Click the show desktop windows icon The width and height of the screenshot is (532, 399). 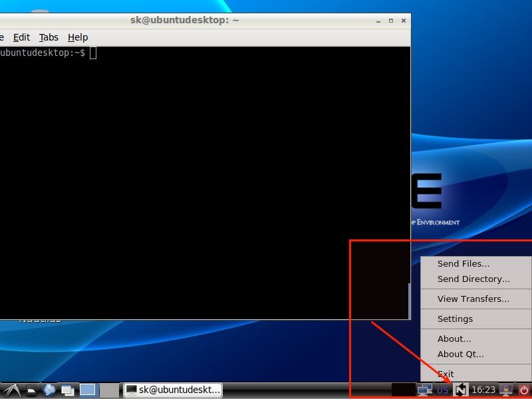click(x=68, y=390)
